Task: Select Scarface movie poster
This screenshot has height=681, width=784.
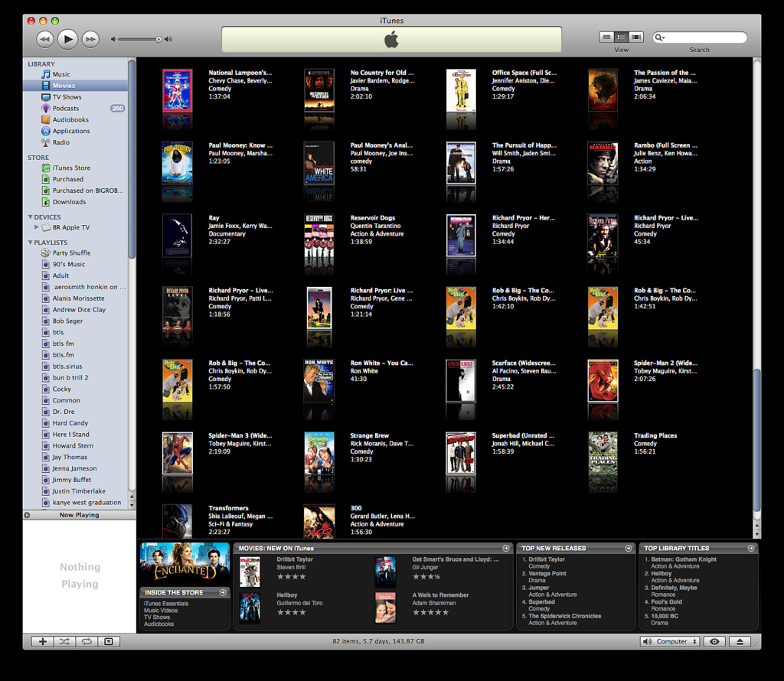Action: coord(461,380)
